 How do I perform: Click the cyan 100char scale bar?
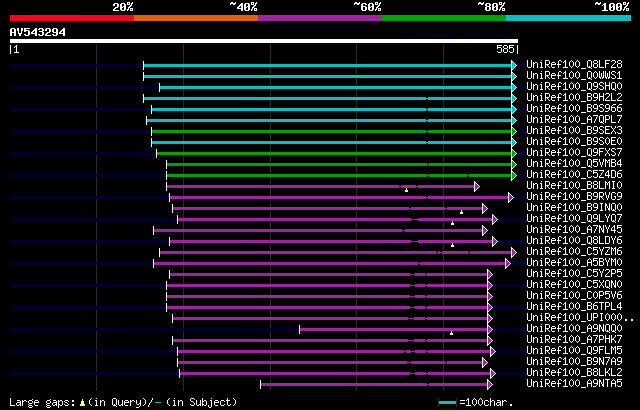pos(448,403)
